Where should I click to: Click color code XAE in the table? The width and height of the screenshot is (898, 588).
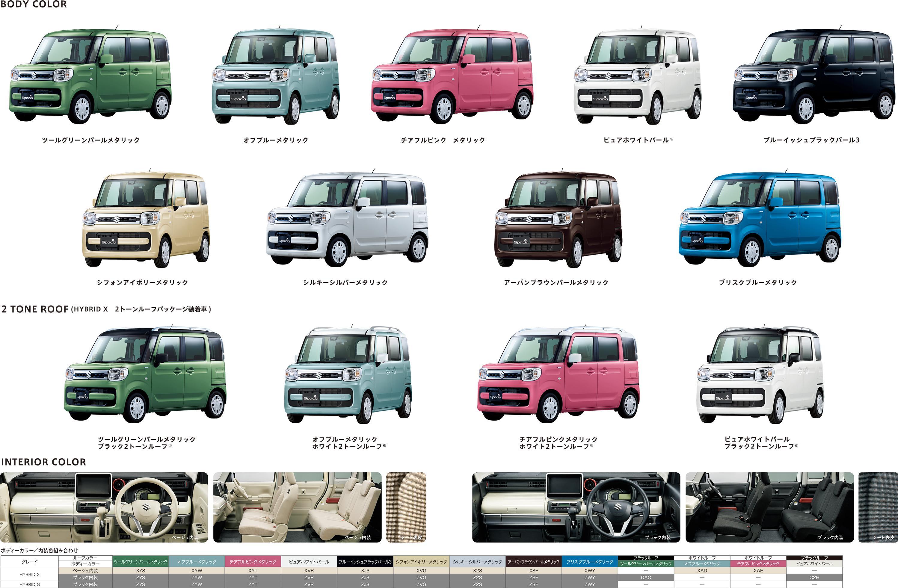pyautogui.click(x=758, y=571)
